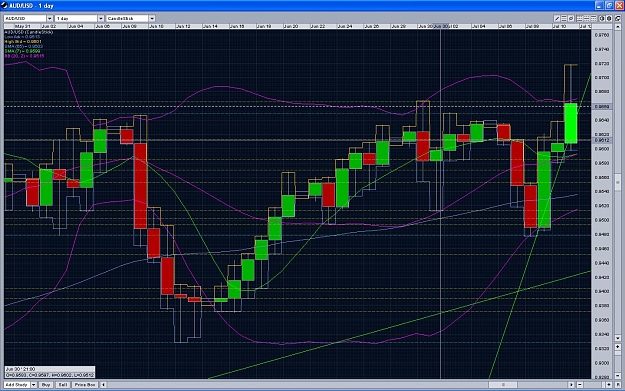Click the Buy button
This screenshot has height=391, width=625.
(46, 385)
